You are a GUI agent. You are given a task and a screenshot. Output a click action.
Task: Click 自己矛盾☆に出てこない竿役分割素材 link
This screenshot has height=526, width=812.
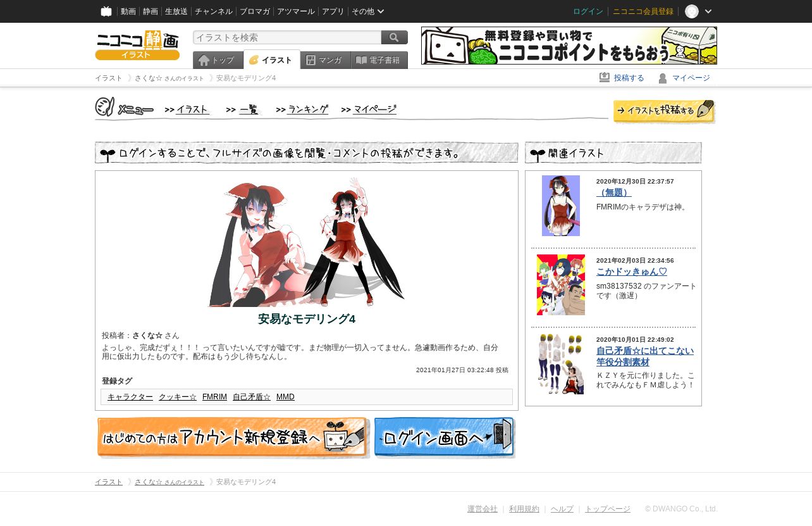click(645, 356)
